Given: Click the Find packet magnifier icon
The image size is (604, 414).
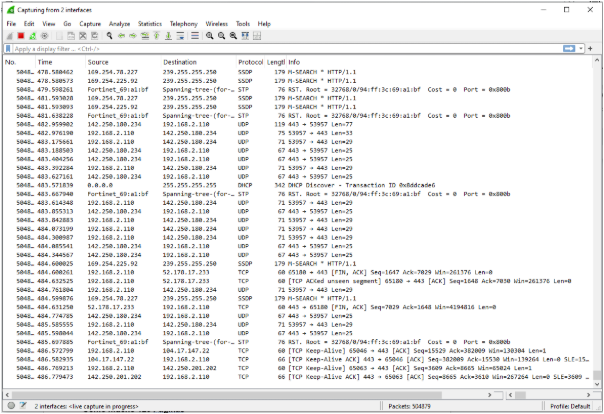Looking at the screenshot, I should pos(109,35).
